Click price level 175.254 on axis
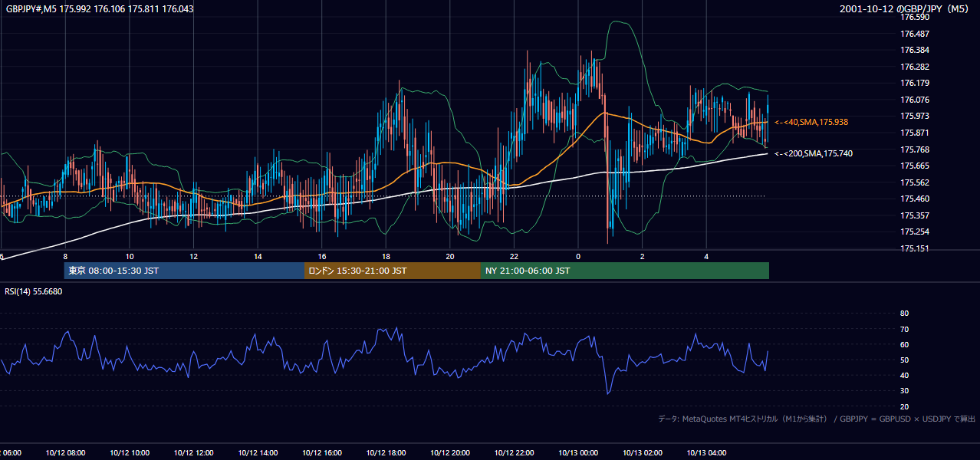This screenshot has width=980, height=460. pyautogui.click(x=914, y=232)
